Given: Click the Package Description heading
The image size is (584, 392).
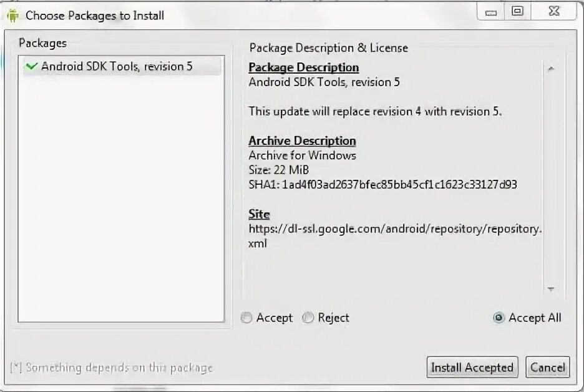Looking at the screenshot, I should tap(304, 67).
